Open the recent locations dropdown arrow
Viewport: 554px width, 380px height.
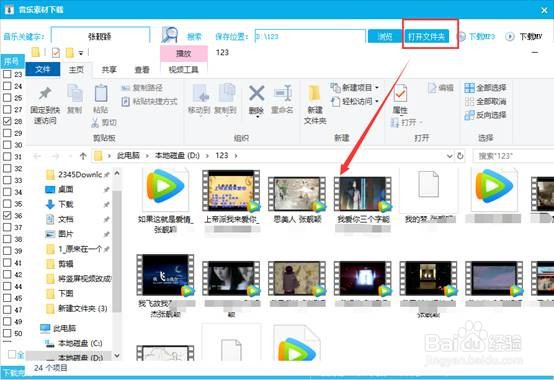70,156
